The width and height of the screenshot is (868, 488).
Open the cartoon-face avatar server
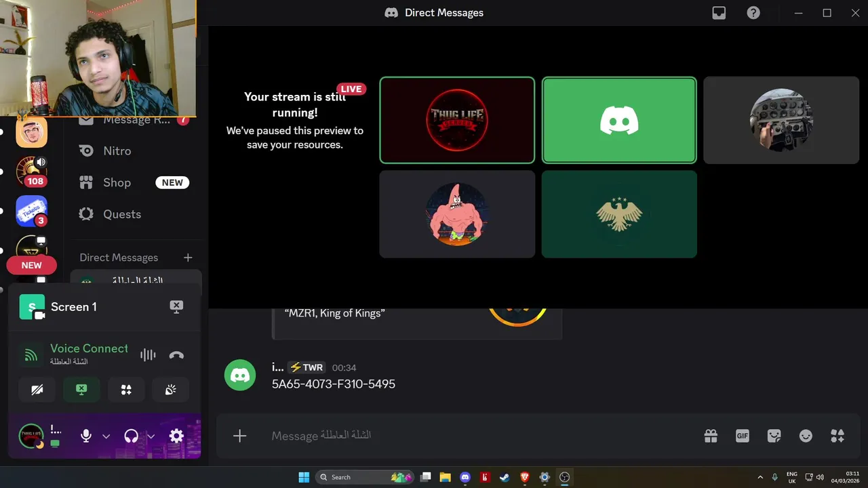pos(31,132)
